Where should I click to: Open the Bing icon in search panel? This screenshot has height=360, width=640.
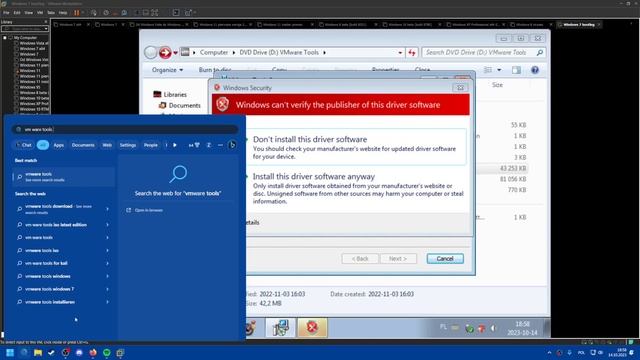[x=232, y=145]
